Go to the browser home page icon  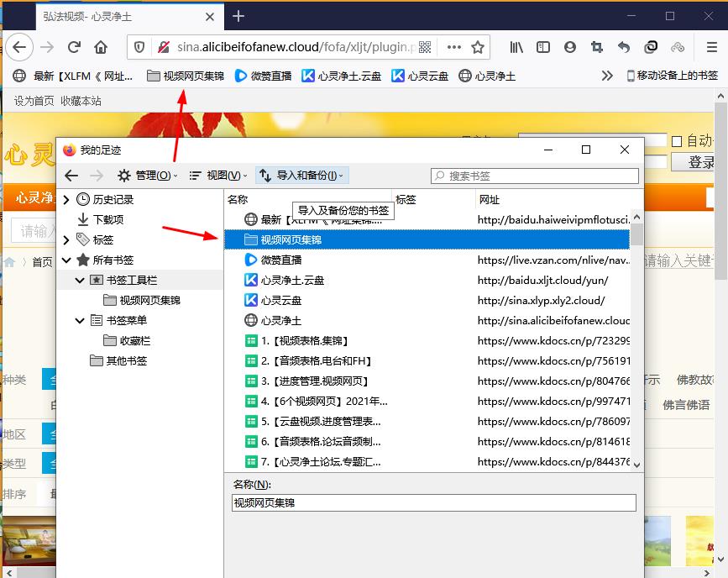(x=101, y=47)
